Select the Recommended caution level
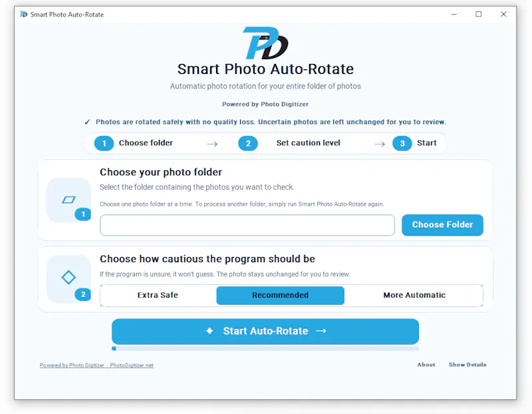 coord(280,295)
